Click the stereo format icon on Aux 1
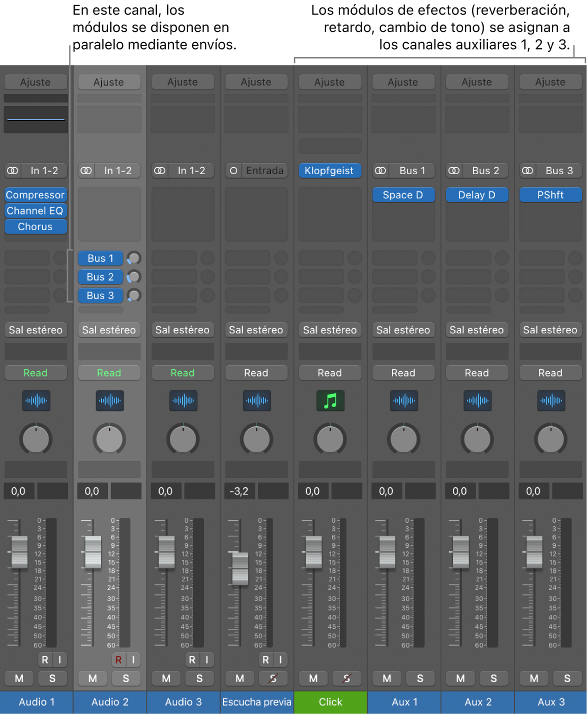588x716 pixels. tap(380, 171)
